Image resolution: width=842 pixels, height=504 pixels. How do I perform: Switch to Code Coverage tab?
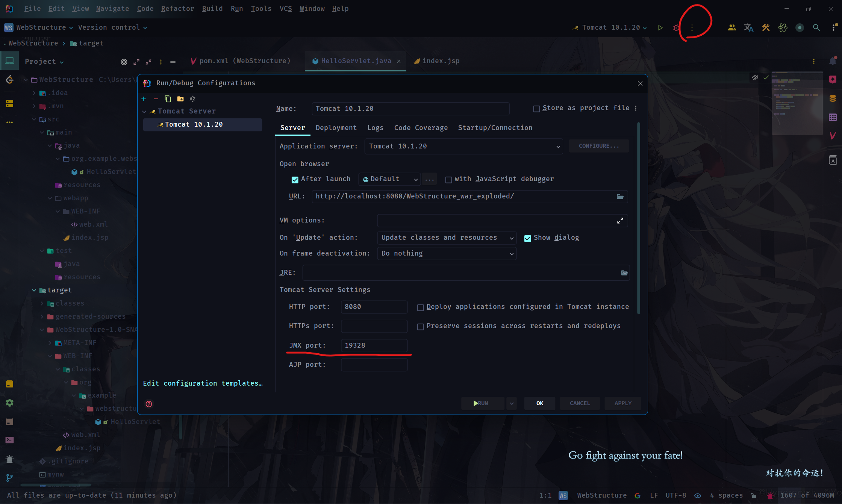(421, 128)
